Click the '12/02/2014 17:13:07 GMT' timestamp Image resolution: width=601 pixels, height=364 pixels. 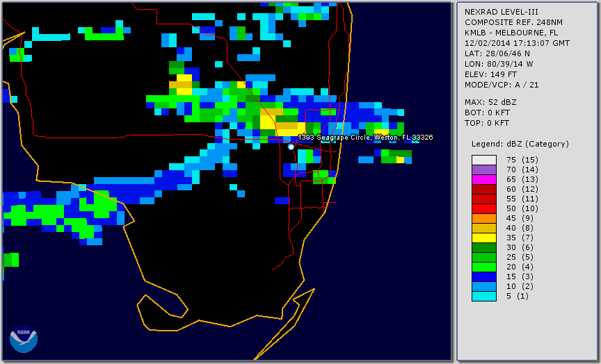[517, 43]
